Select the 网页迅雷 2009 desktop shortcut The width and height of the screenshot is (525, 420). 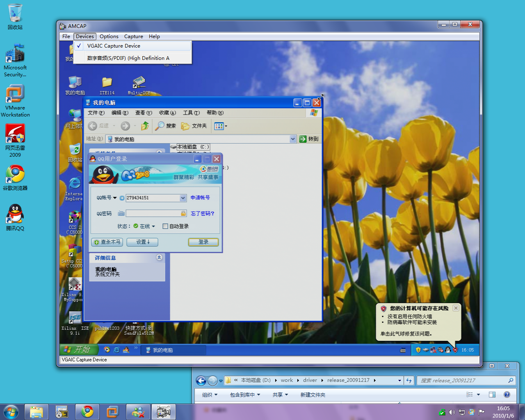point(15,141)
